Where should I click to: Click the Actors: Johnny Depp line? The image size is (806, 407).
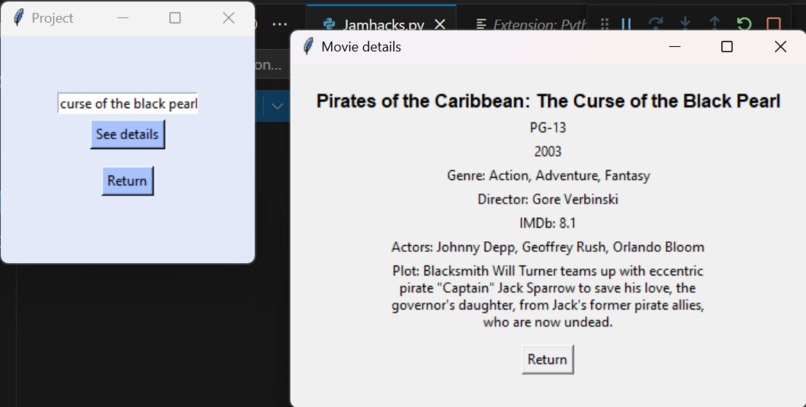click(548, 247)
